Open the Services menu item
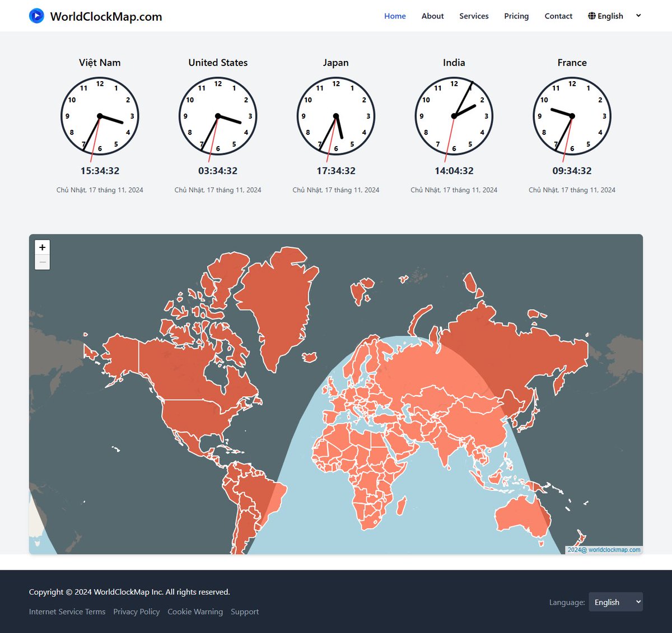Screen dimensions: 672x633 474,16
